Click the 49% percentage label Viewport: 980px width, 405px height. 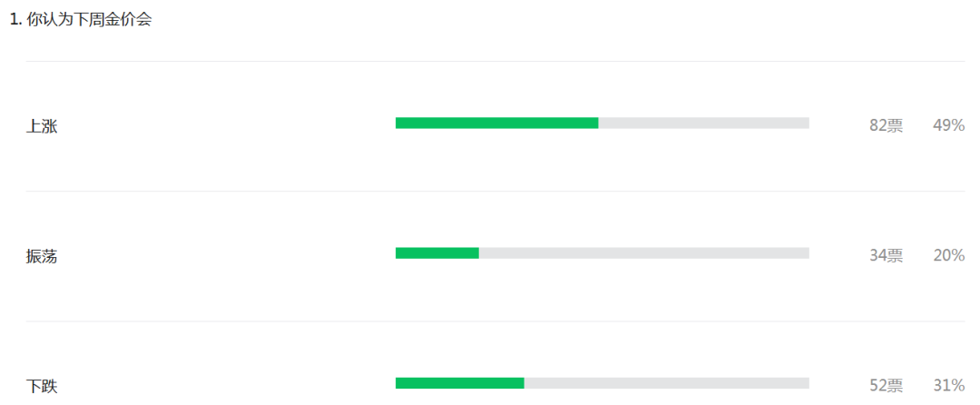948,125
